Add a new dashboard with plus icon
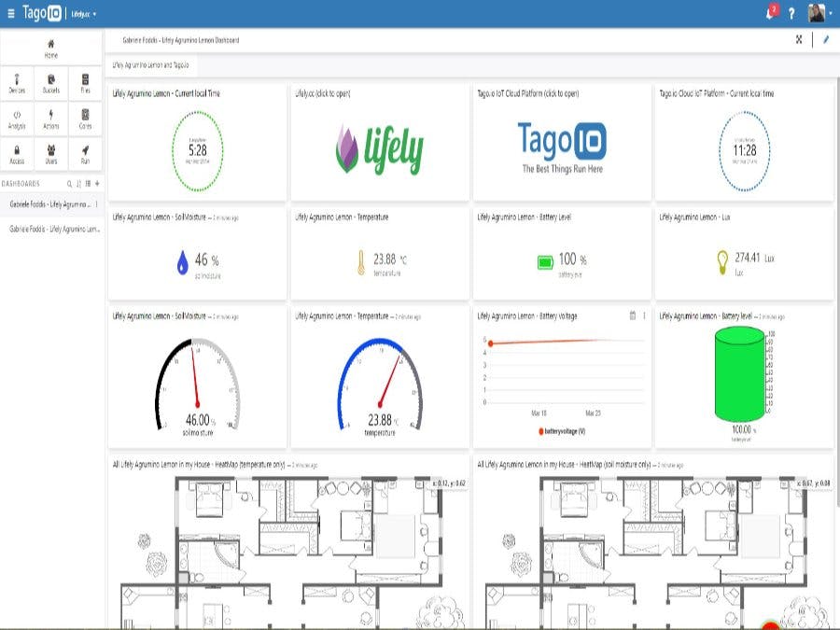 [x=97, y=184]
